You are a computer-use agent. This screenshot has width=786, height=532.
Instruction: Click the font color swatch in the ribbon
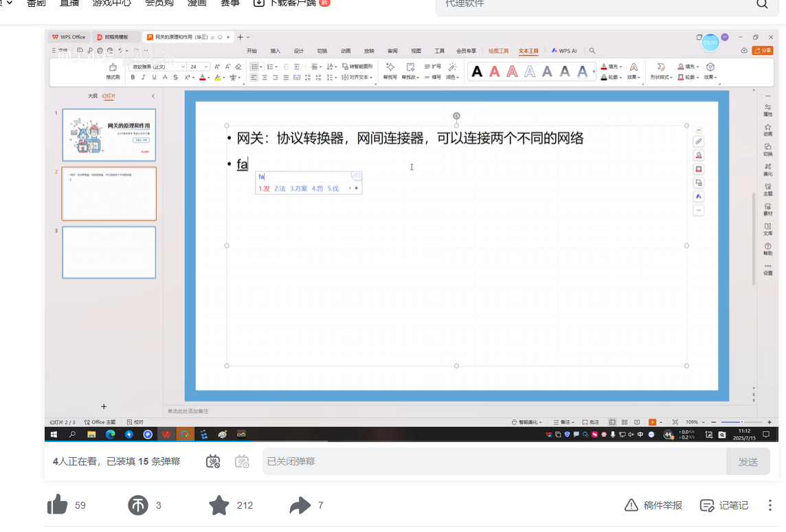(x=203, y=77)
